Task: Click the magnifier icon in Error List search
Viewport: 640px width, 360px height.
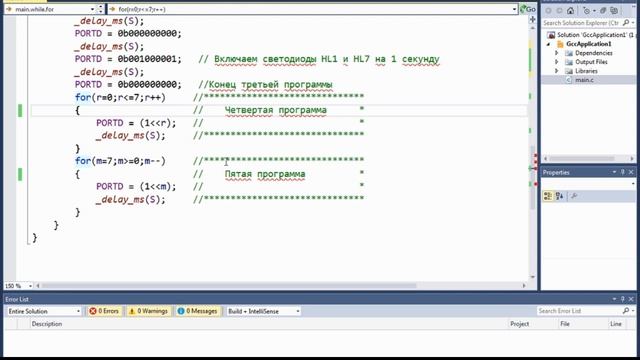Action: pyautogui.click(x=626, y=311)
